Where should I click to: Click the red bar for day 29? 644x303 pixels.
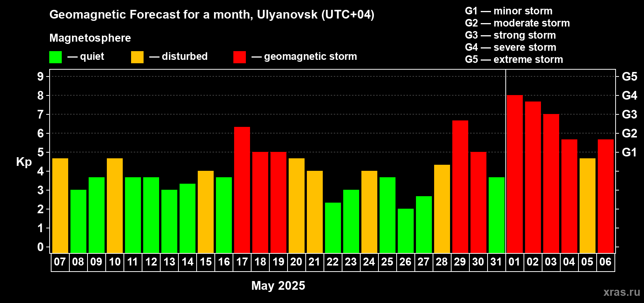[460, 187]
